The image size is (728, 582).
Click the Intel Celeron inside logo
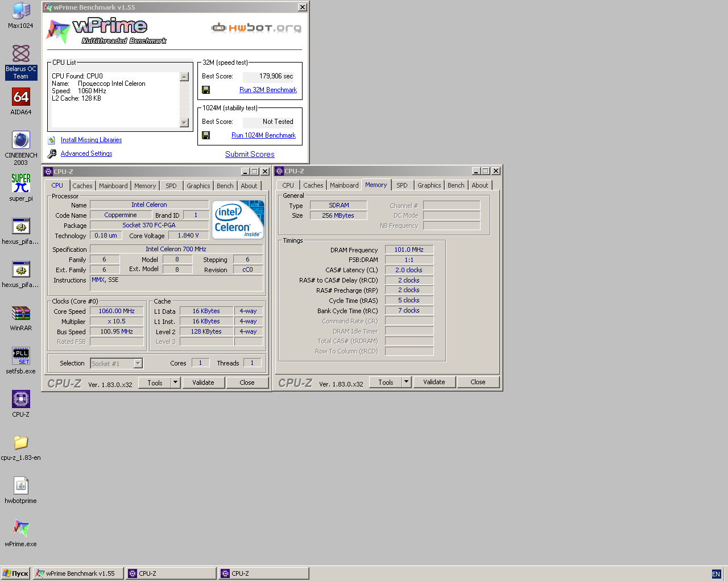pyautogui.click(x=238, y=219)
